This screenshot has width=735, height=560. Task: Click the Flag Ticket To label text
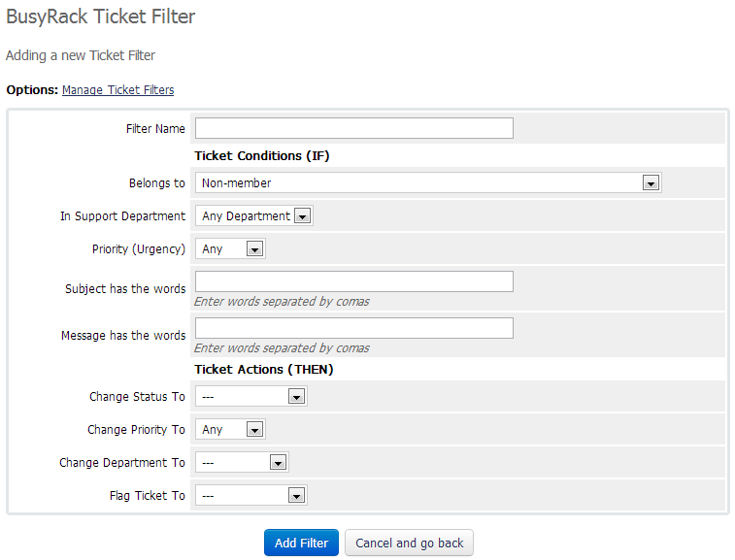click(147, 496)
